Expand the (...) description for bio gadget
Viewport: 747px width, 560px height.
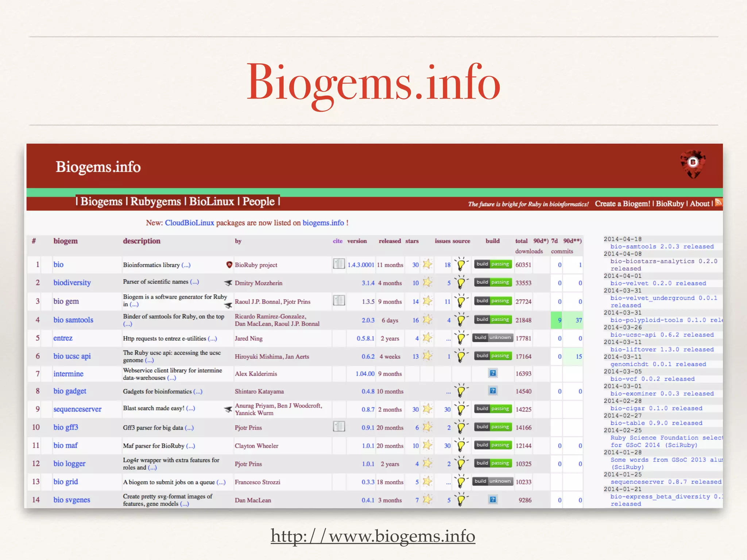(x=198, y=392)
